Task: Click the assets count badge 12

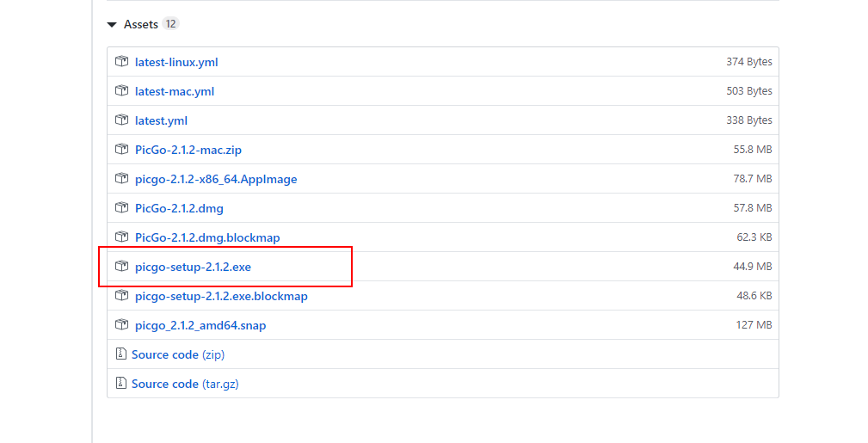Action: 170,24
